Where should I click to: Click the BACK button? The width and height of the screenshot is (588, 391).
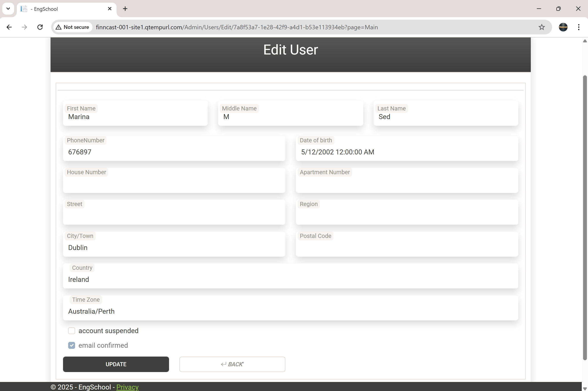point(232,364)
